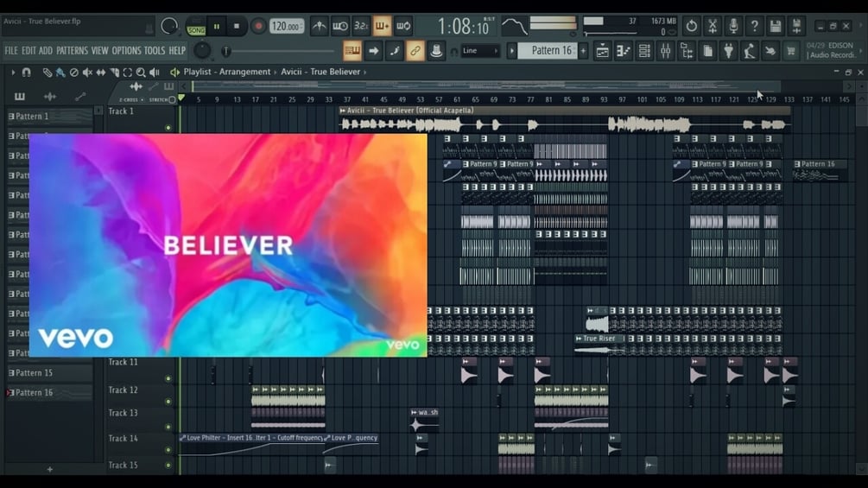
Task: Open the plugin picker plug icon
Action: tap(728, 51)
